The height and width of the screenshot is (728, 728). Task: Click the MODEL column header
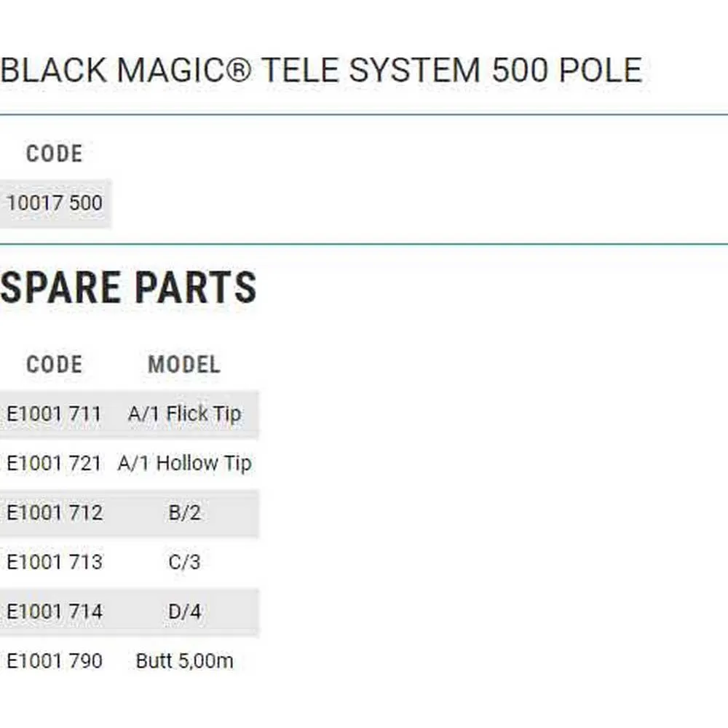184,365
